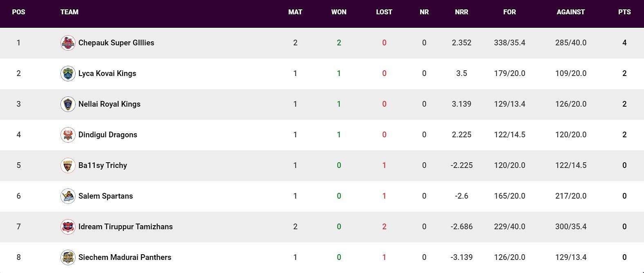Click the Salem Spartans team logo
The height and width of the screenshot is (273, 644).
click(68, 196)
